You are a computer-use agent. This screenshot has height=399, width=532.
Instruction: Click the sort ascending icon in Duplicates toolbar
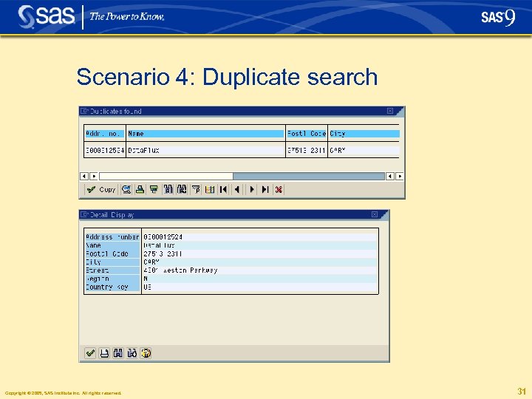(x=140, y=189)
